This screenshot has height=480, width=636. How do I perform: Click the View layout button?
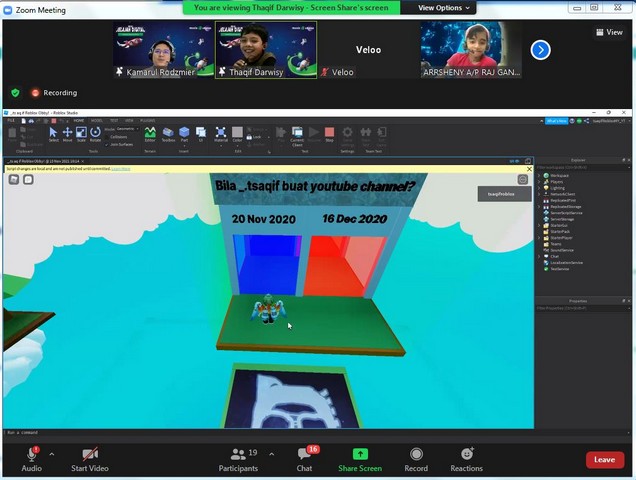click(609, 32)
